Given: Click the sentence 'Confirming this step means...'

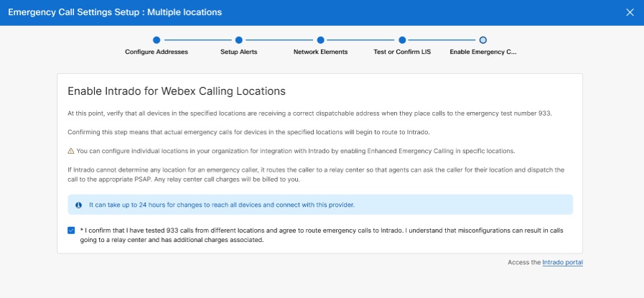Looking at the screenshot, I should 248,132.
